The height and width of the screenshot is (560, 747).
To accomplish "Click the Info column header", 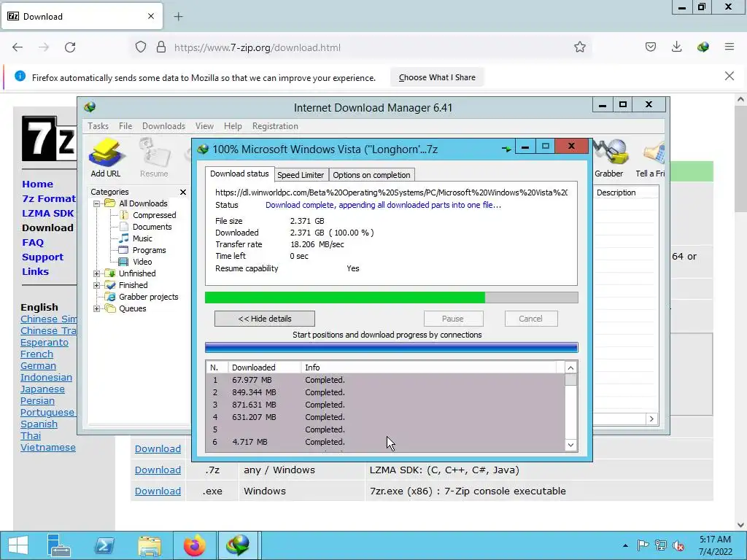I will click(428, 367).
